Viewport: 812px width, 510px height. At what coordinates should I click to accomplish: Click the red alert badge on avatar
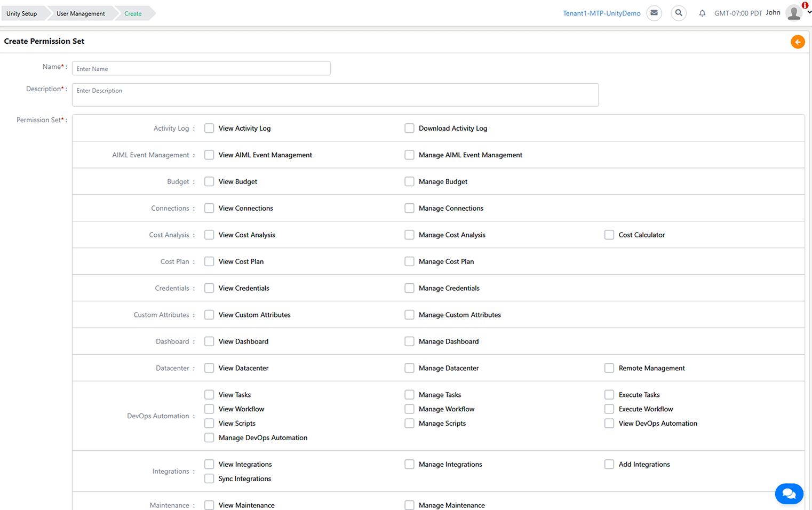(x=805, y=5)
